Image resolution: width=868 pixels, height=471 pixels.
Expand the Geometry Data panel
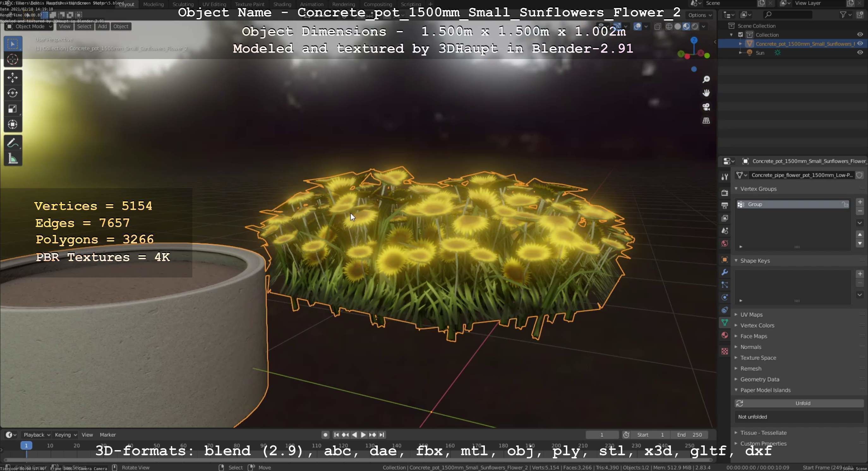(736, 379)
